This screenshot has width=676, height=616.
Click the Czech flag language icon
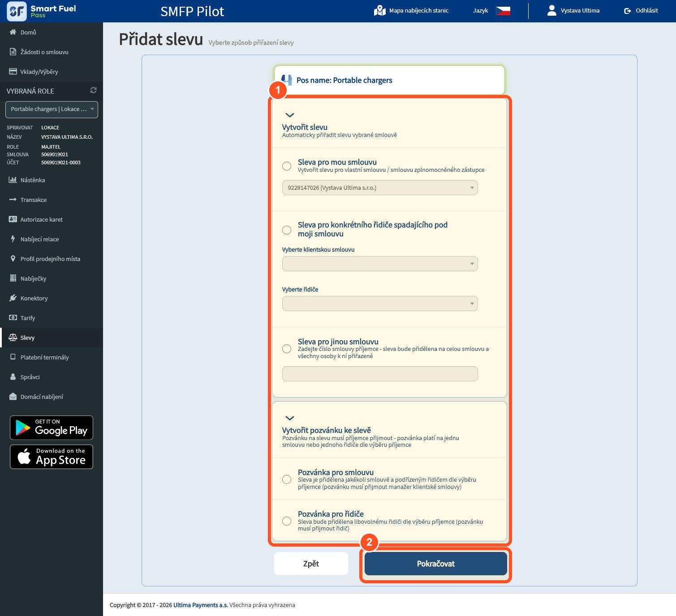point(503,10)
